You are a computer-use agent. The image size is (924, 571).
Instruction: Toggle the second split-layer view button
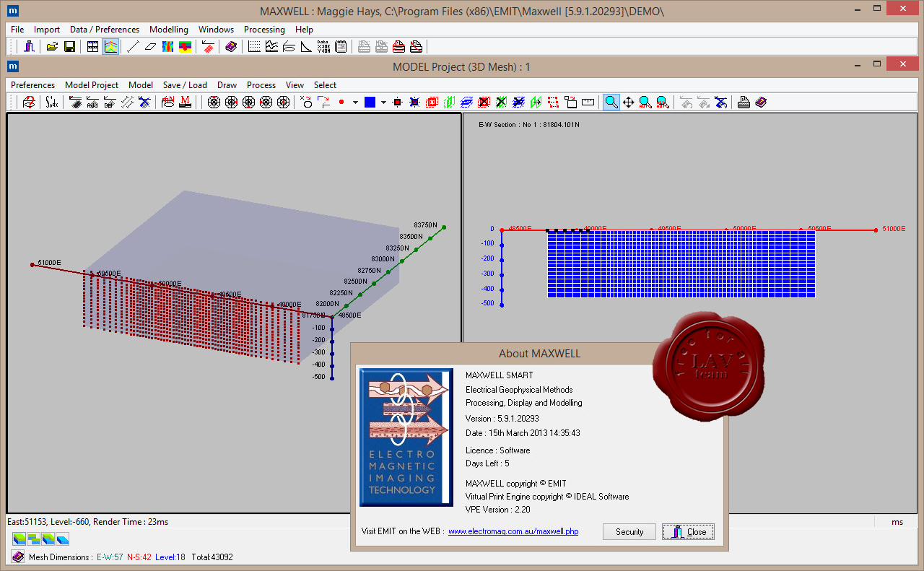pyautogui.click(x=34, y=539)
